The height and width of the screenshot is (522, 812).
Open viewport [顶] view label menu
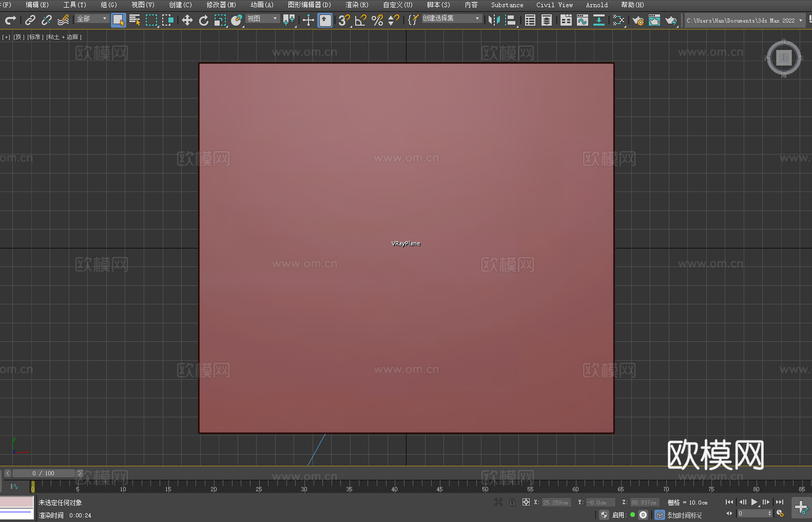(19, 37)
